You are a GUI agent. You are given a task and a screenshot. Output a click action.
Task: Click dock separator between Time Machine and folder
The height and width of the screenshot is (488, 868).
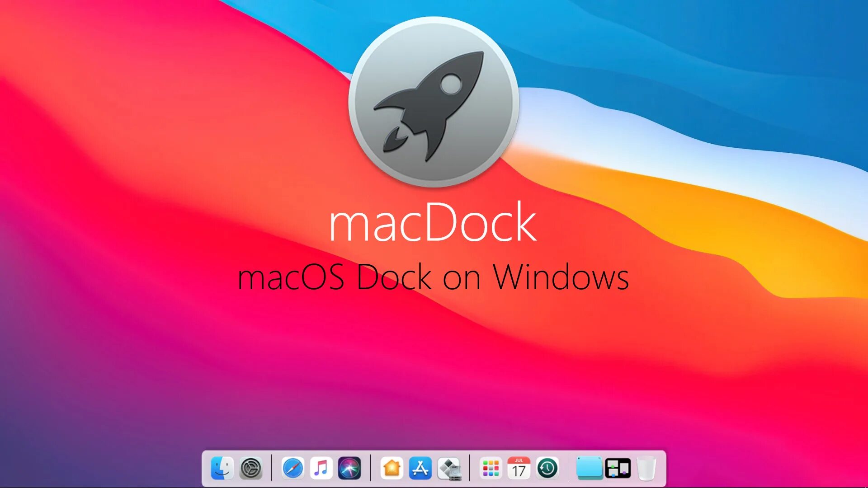pyautogui.click(x=568, y=468)
